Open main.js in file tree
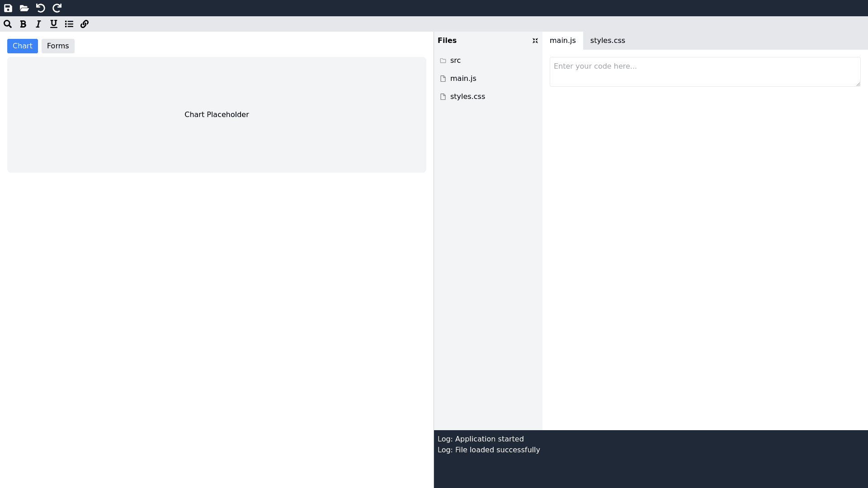The width and height of the screenshot is (868, 488). (463, 79)
